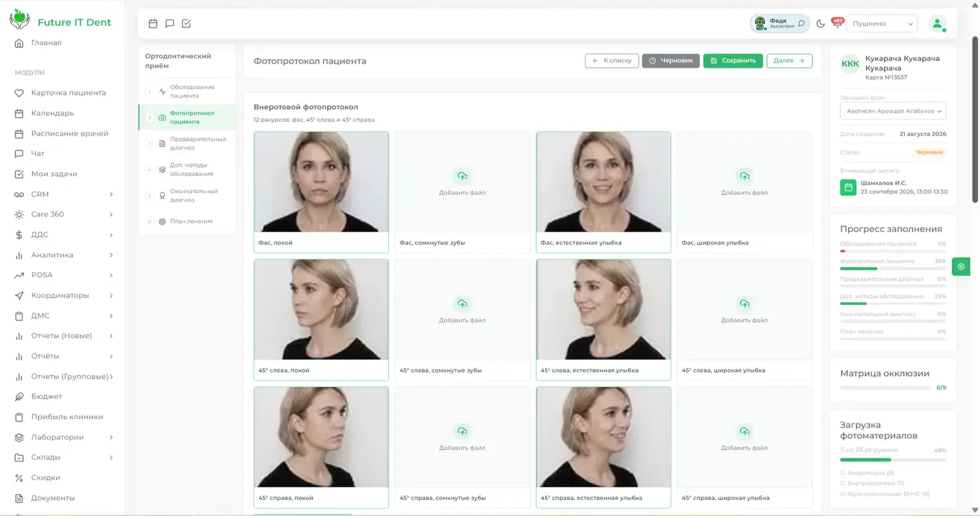Click the Документы file icon
The height and width of the screenshot is (516, 980).
tap(19, 498)
